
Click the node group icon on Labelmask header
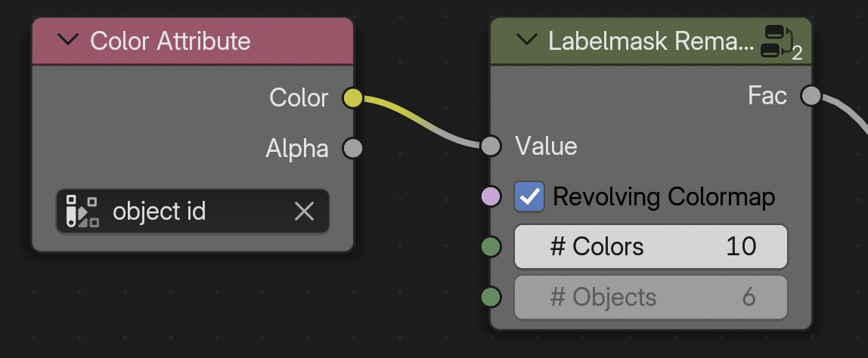(776, 41)
